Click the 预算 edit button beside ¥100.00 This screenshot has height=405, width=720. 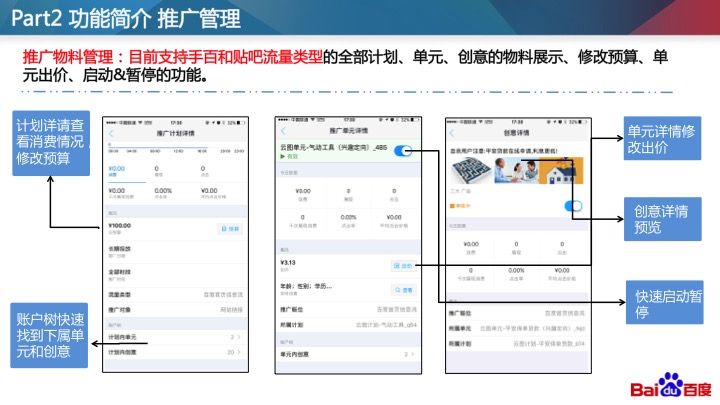(x=230, y=229)
